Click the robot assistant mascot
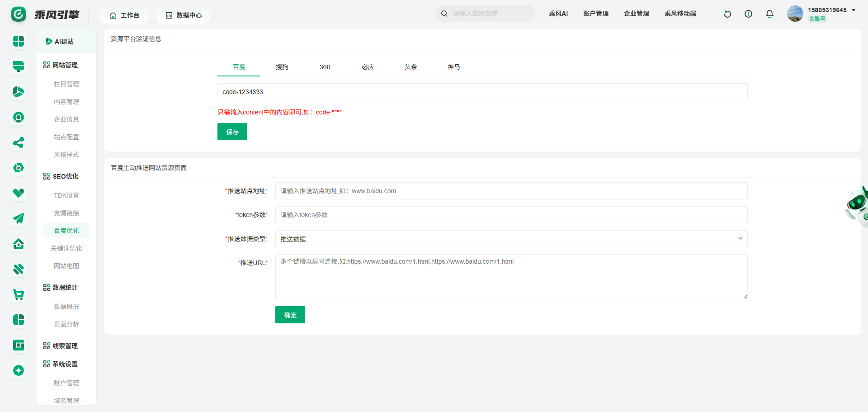Image resolution: width=868 pixels, height=412 pixels. [857, 204]
